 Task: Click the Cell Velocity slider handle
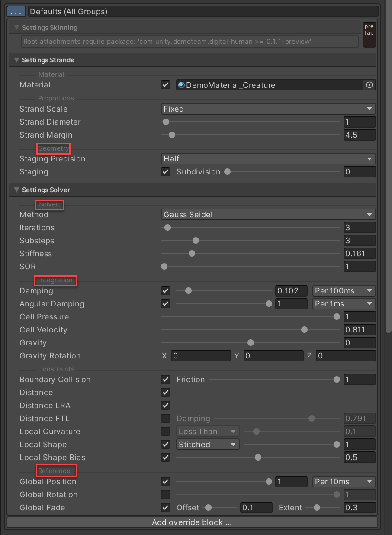304,330
